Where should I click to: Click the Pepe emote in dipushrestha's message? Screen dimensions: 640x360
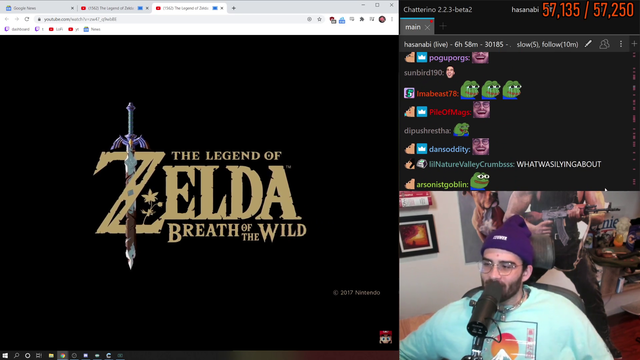coord(462,129)
